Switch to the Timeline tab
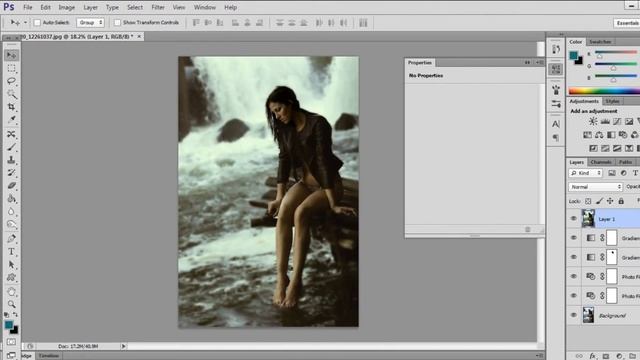Viewport: 640px width, 360px height. (49, 356)
